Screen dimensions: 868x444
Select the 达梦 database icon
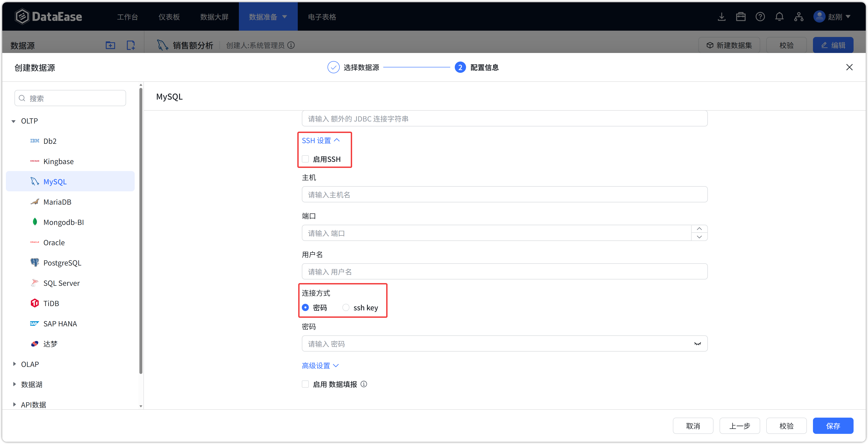tap(35, 344)
